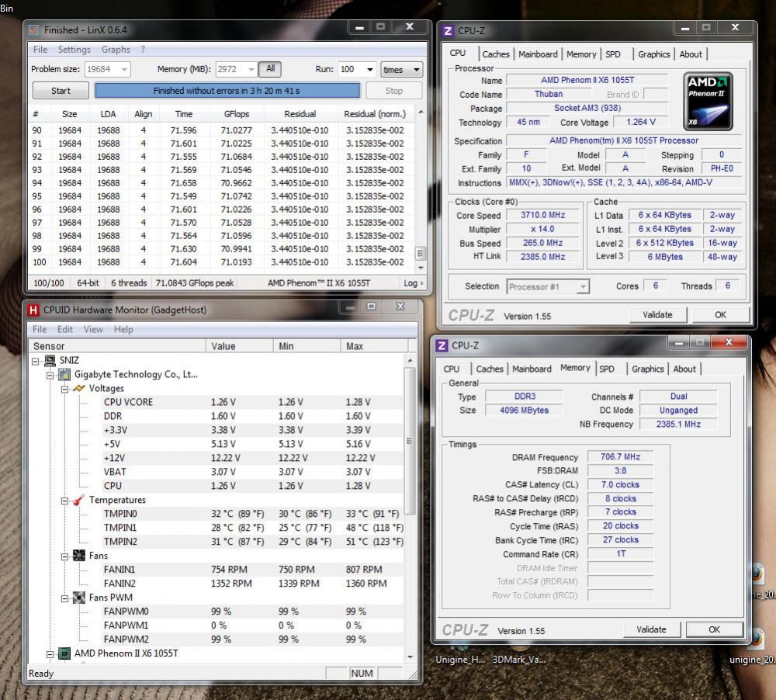Screen dimensions: 776x700
Task: Click OK in upper CPU-Z window
Action: point(721,315)
